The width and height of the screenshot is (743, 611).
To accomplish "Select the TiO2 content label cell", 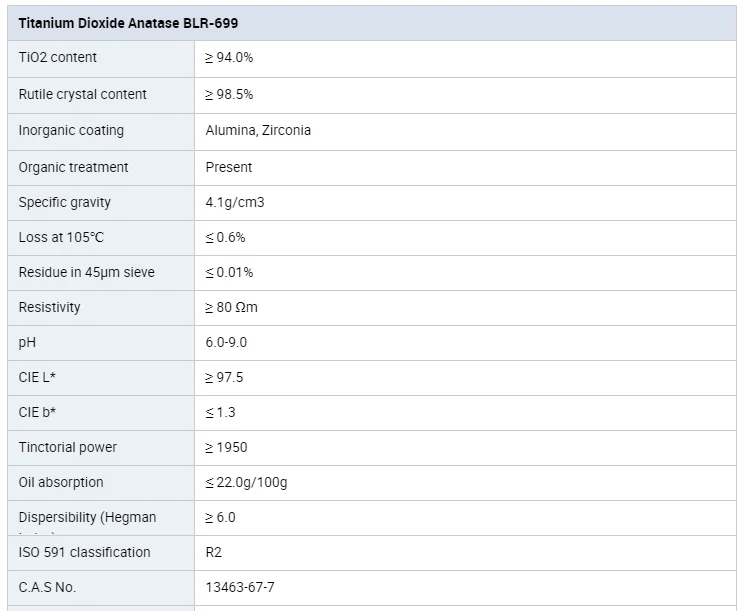I will (x=58, y=57).
